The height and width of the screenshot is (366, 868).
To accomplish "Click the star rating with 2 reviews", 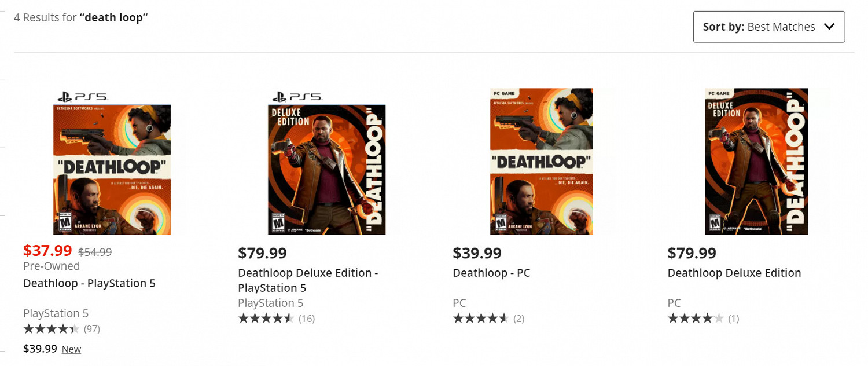I will tap(481, 319).
